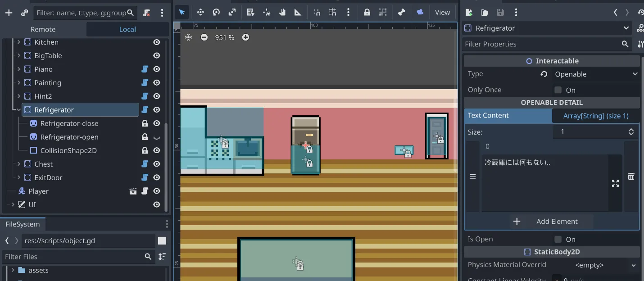Activate the Rotate mode tool
644x281 pixels.
coord(216,13)
